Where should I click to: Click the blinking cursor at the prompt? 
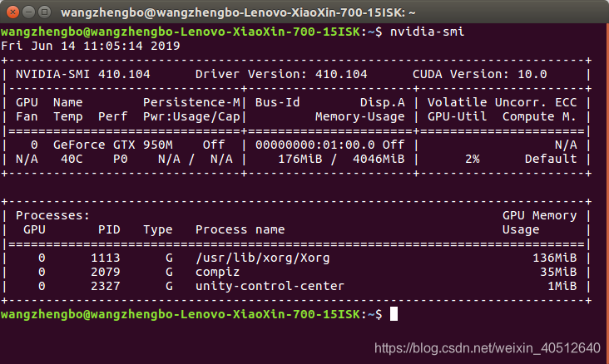click(394, 314)
